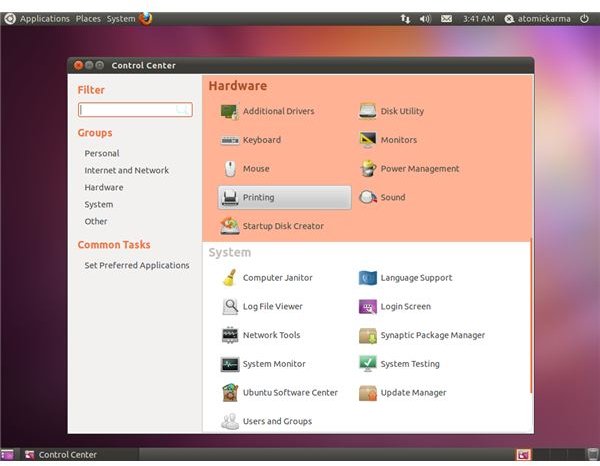
Task: Click the Network Tools icon
Action: pyautogui.click(x=230, y=335)
